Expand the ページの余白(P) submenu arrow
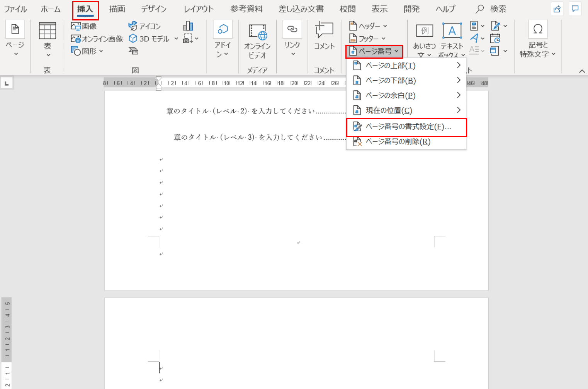The image size is (588, 389). pyautogui.click(x=459, y=95)
